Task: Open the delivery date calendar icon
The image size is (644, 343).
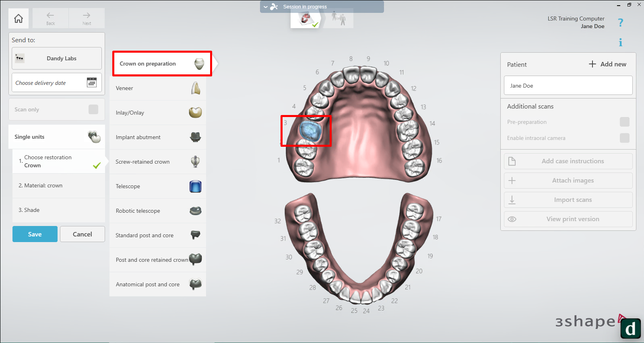Action: pyautogui.click(x=92, y=82)
